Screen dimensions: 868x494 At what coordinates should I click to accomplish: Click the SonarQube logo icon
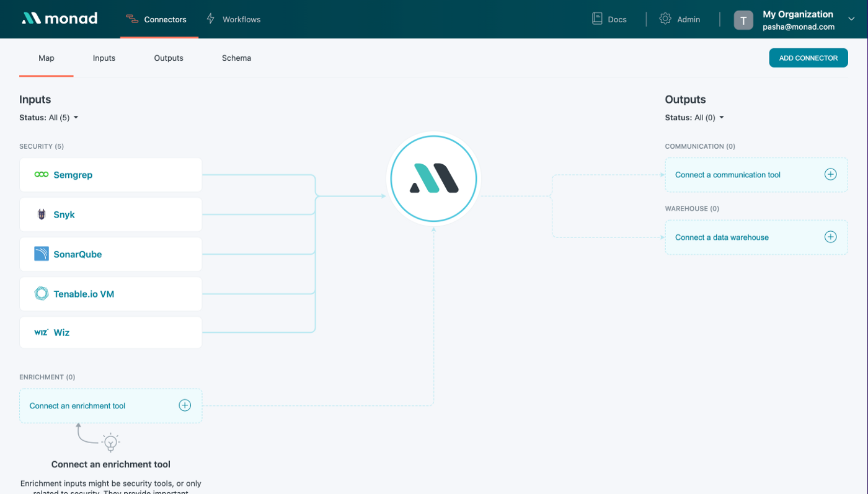[x=42, y=254]
